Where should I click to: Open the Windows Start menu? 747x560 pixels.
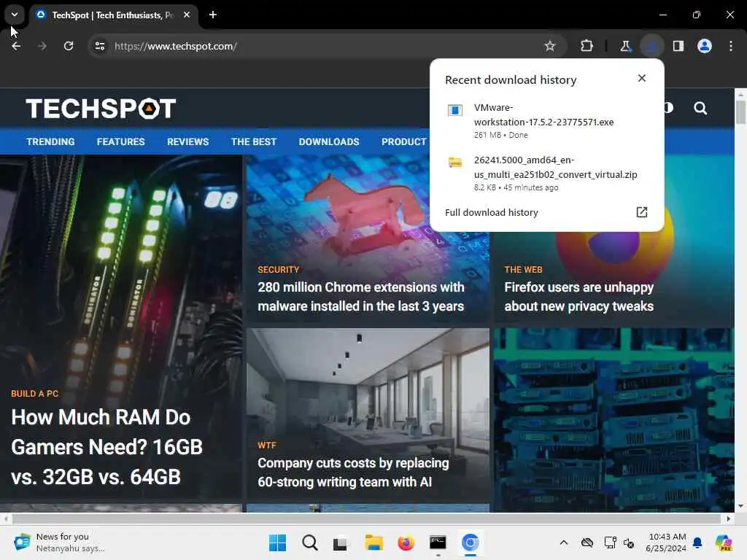click(277, 542)
